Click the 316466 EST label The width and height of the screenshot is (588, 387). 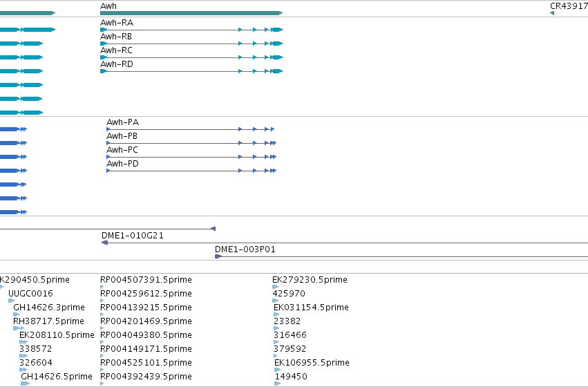[x=290, y=335]
